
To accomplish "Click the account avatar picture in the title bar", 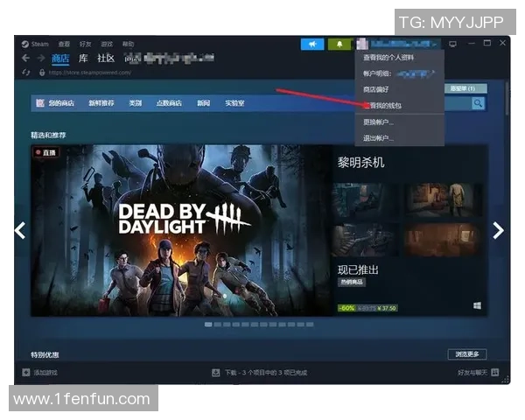I will [362, 45].
